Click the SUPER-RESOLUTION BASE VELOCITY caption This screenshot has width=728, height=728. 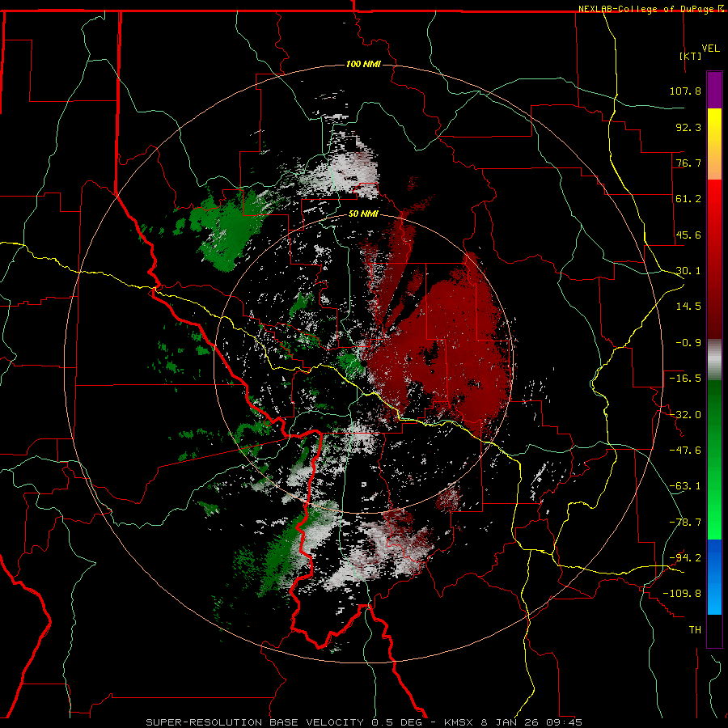click(x=255, y=722)
